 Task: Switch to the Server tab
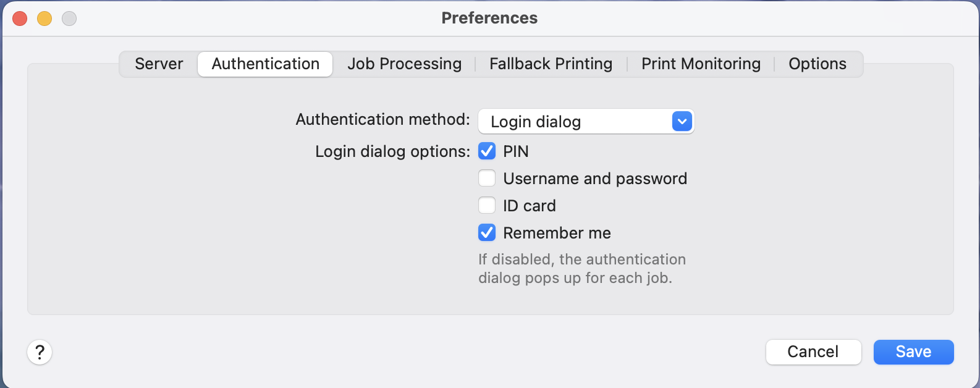[159, 64]
